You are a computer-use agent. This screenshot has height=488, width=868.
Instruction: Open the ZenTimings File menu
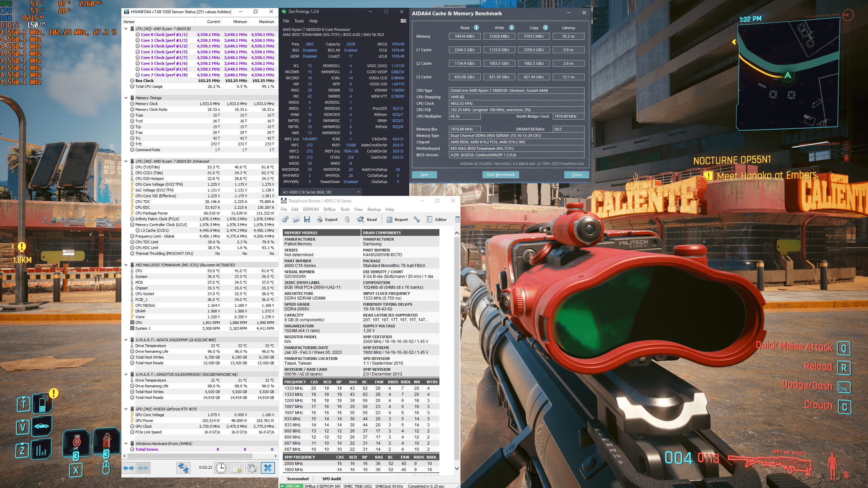click(286, 21)
